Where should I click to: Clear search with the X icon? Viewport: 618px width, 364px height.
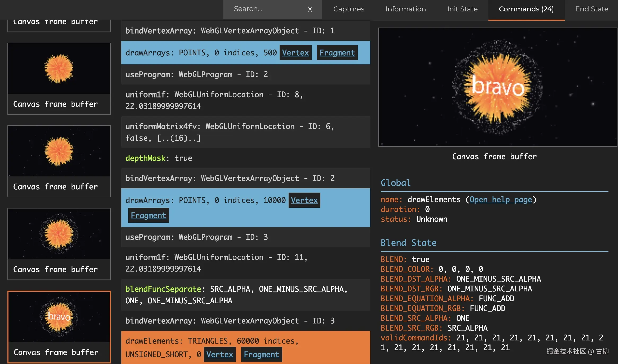click(310, 9)
